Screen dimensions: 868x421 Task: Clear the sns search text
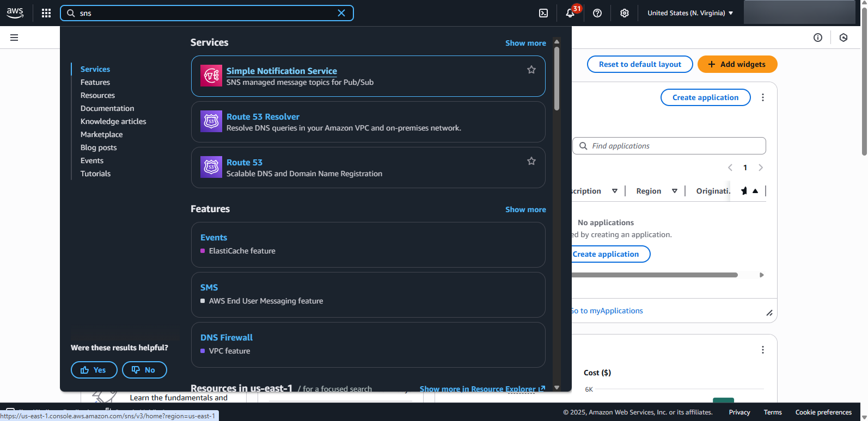pyautogui.click(x=341, y=13)
